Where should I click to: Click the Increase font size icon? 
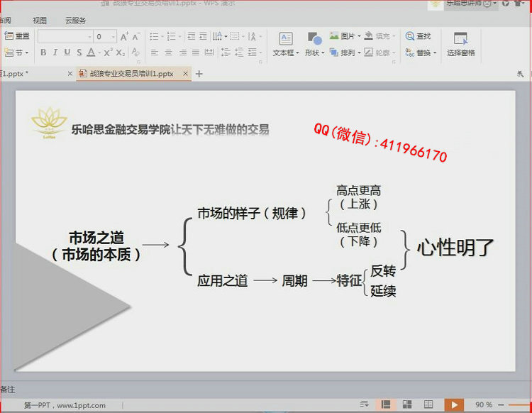tap(124, 36)
